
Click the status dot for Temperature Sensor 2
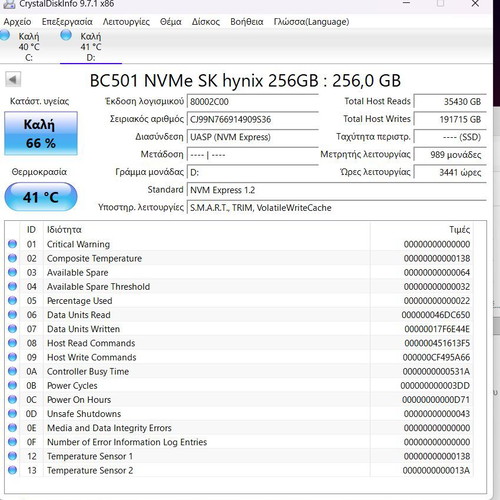pyautogui.click(x=12, y=470)
